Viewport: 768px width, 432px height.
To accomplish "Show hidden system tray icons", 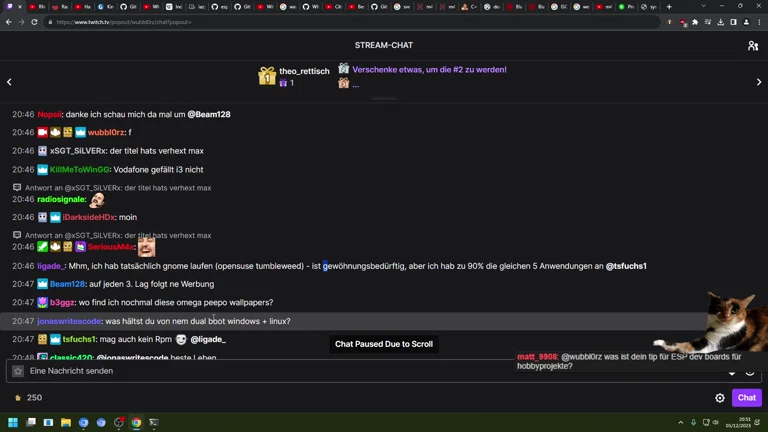I will (680, 422).
